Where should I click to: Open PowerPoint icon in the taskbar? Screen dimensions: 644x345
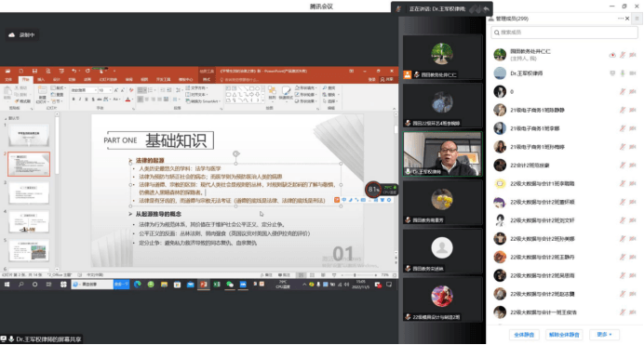click(x=203, y=285)
